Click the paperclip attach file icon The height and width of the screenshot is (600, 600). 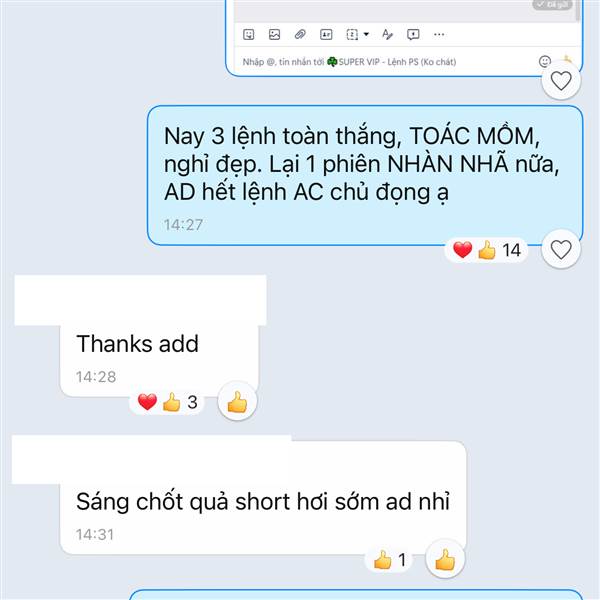click(300, 34)
